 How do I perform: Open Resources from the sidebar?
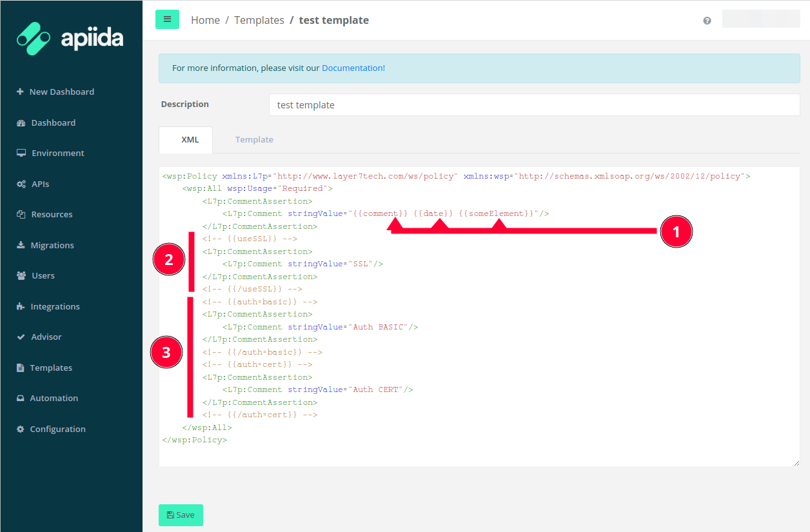coord(52,214)
